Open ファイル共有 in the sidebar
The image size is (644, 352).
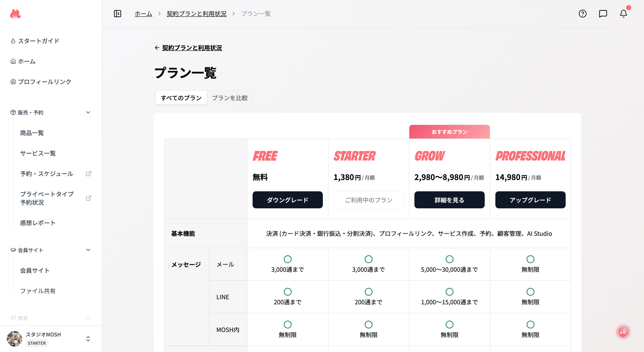38,291
